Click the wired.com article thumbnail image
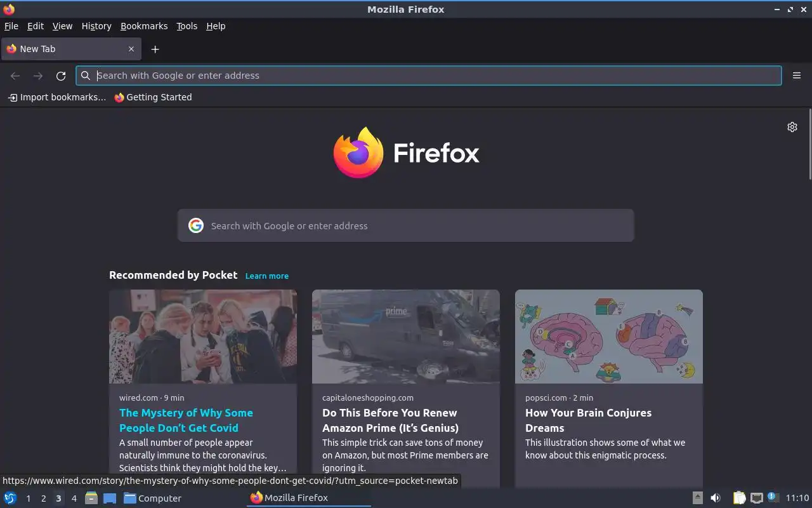Image resolution: width=812 pixels, height=508 pixels. click(203, 337)
